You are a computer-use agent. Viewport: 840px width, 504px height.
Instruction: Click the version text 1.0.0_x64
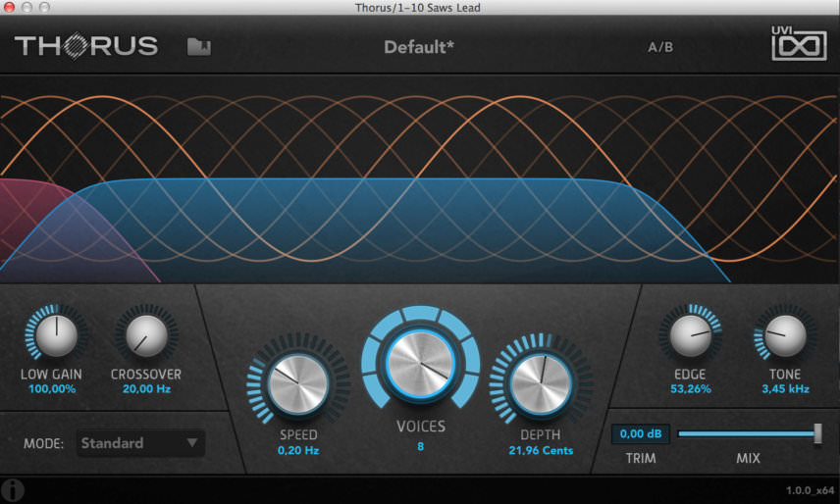(x=810, y=490)
